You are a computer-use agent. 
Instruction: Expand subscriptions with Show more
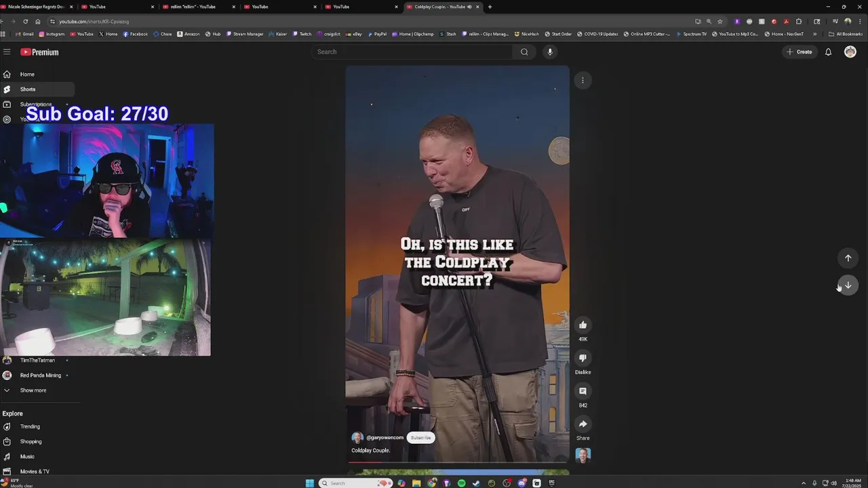click(x=33, y=390)
